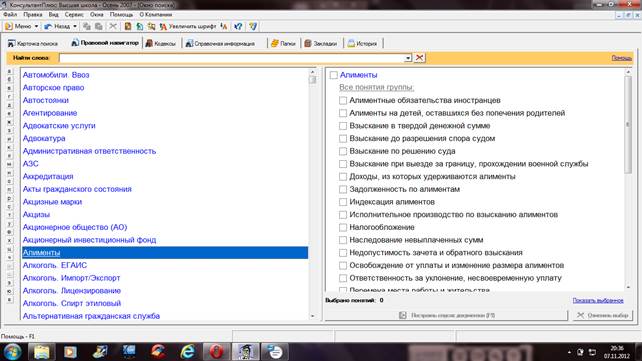Click the rightmost toolbar icon after help
The width and height of the screenshot is (642, 361).
[253, 26]
